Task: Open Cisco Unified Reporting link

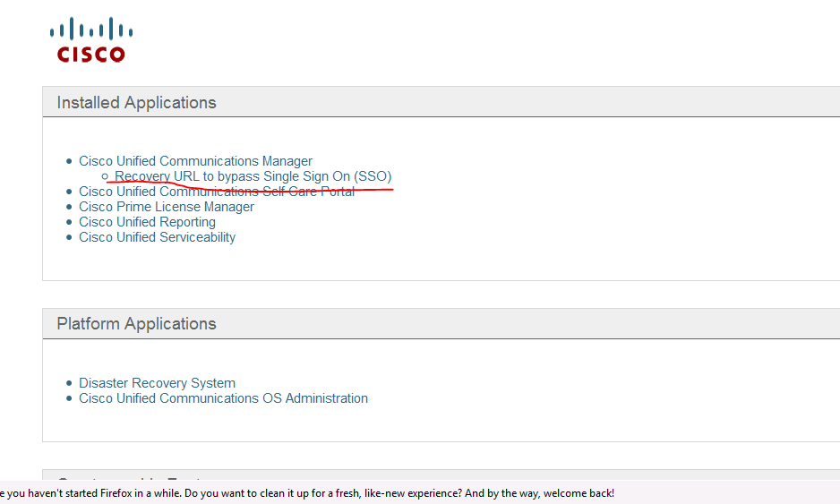Action: click(x=148, y=222)
